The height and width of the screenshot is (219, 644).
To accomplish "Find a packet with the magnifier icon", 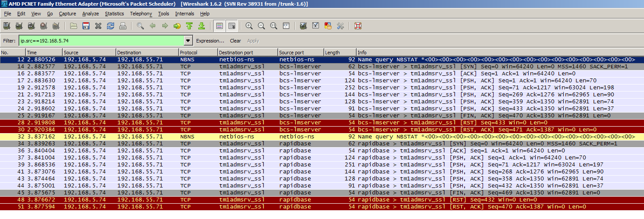I will (x=140, y=26).
